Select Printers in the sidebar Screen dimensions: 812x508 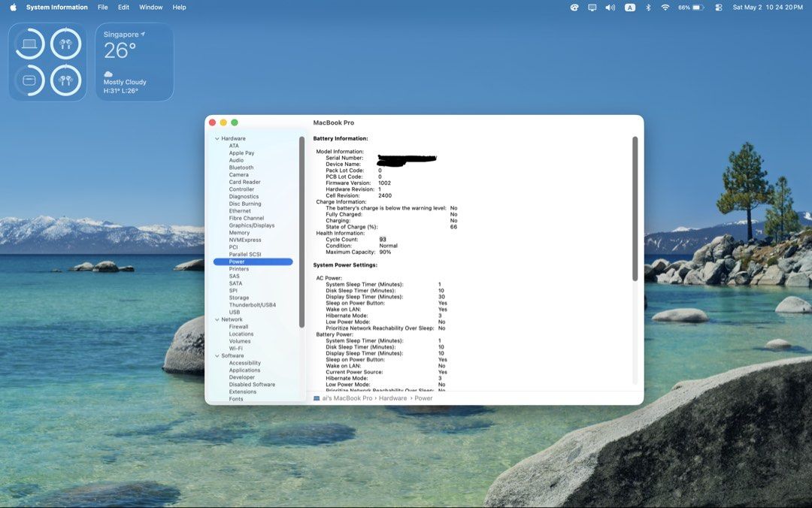(x=239, y=269)
